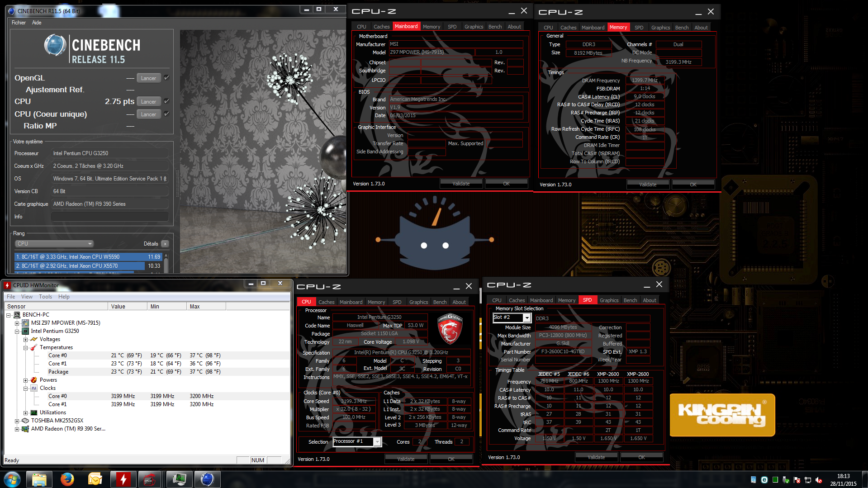Switch to Graphics tab in the SPD CPU-Z window
Image resolution: width=868 pixels, height=488 pixels.
pos(609,300)
